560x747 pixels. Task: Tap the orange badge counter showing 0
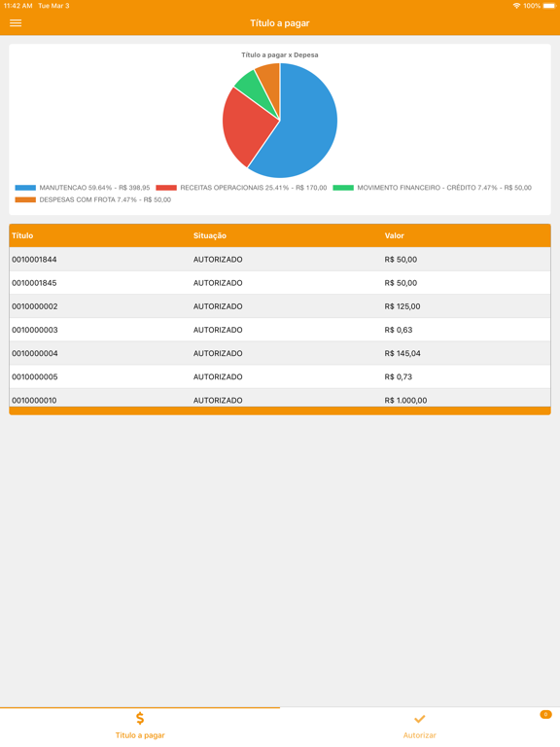pyautogui.click(x=545, y=714)
